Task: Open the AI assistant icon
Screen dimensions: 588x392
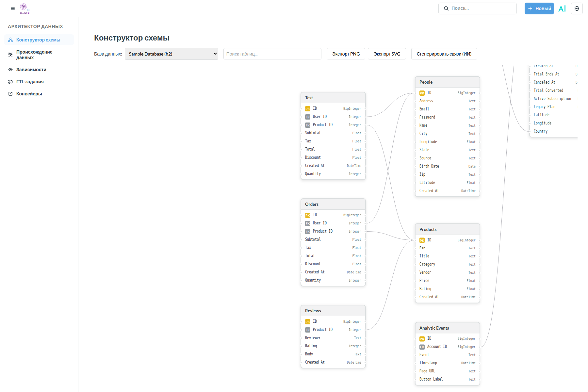Action: point(562,8)
